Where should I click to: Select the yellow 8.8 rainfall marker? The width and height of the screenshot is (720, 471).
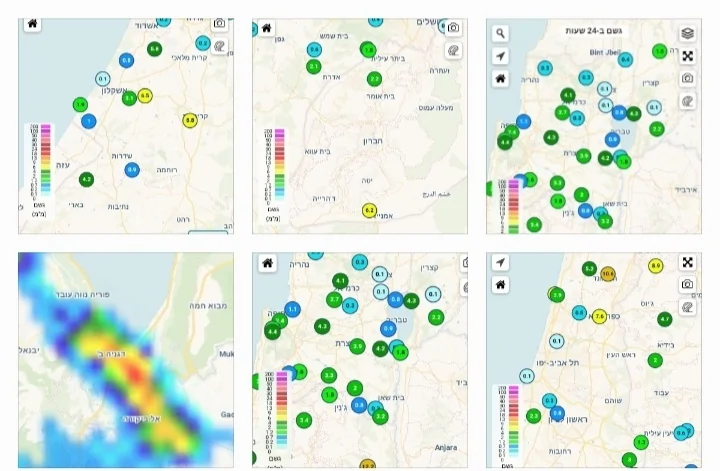189,120
